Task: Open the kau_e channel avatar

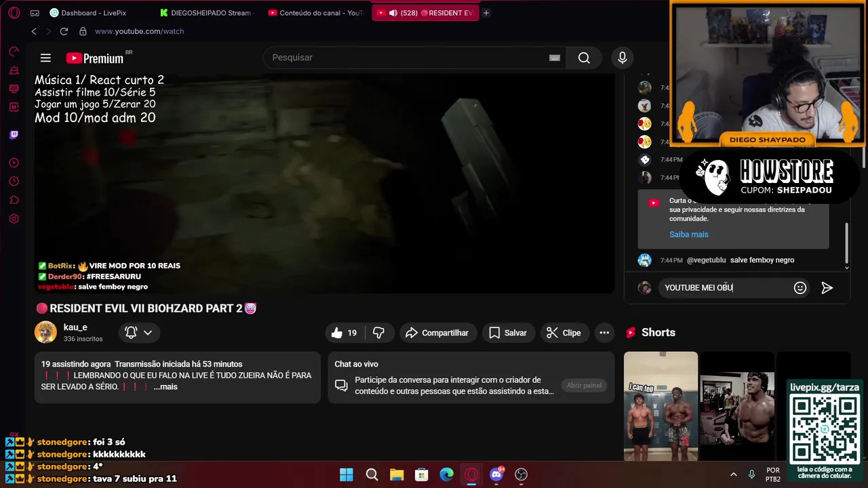Action: click(x=46, y=332)
